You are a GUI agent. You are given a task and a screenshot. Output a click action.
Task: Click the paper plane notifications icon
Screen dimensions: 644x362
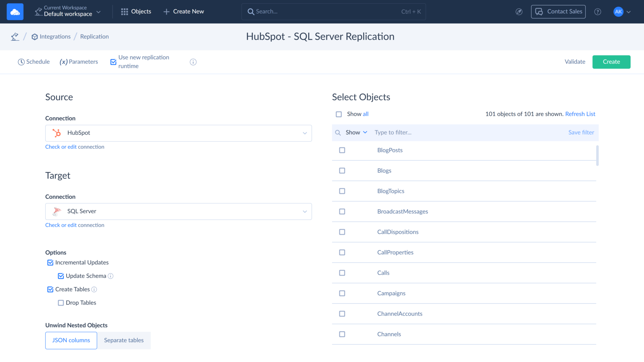[x=519, y=12]
